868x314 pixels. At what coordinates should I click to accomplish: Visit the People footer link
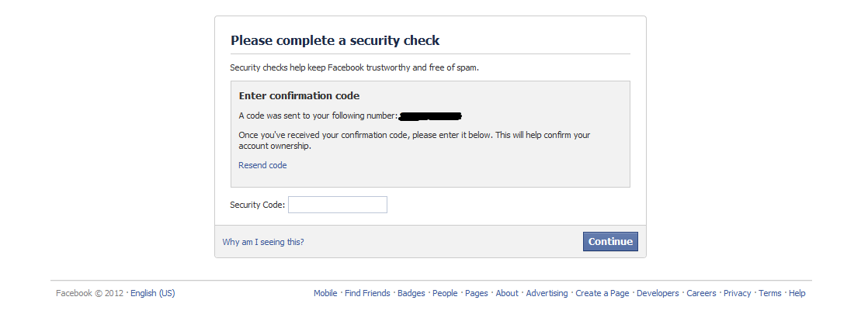point(445,294)
